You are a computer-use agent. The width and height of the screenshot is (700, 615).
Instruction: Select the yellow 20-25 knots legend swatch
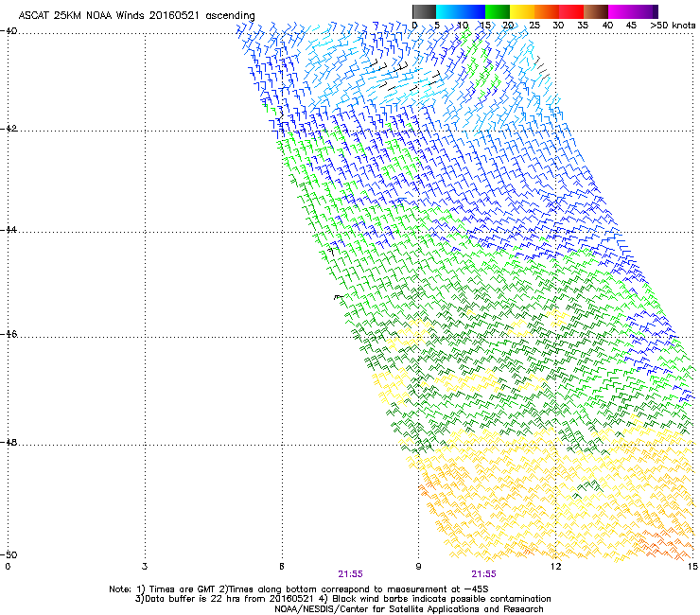click(522, 11)
